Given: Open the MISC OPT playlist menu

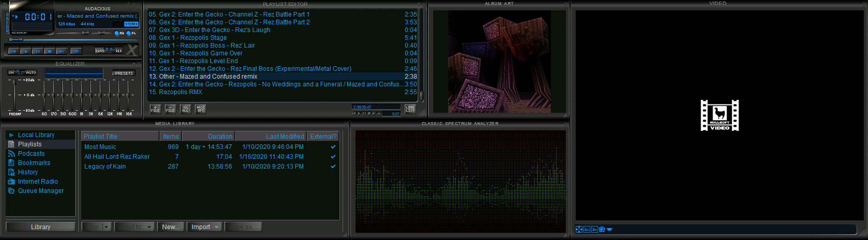Looking at the screenshot, I should click(x=201, y=109).
